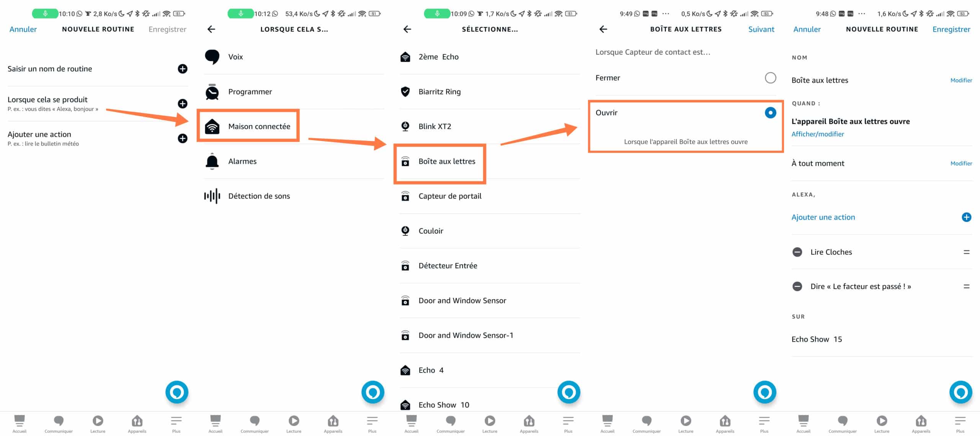Go back from the 'Lorsque cela s...' screen

(211, 29)
